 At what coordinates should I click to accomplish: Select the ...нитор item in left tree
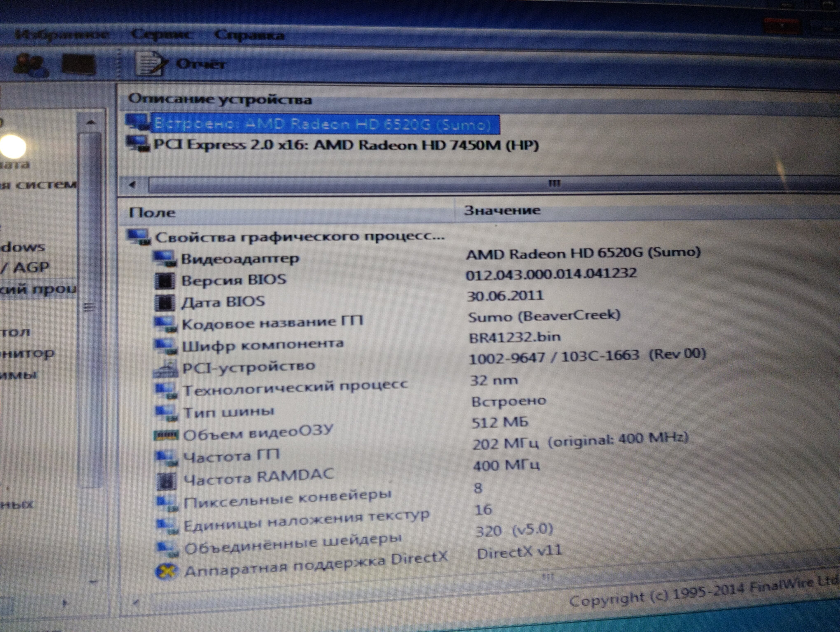click(x=27, y=354)
